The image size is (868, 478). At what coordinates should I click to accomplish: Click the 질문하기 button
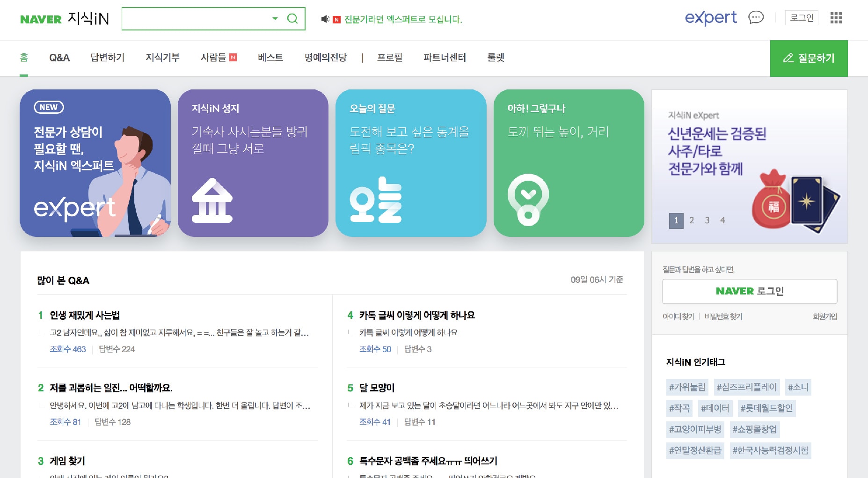[809, 58]
